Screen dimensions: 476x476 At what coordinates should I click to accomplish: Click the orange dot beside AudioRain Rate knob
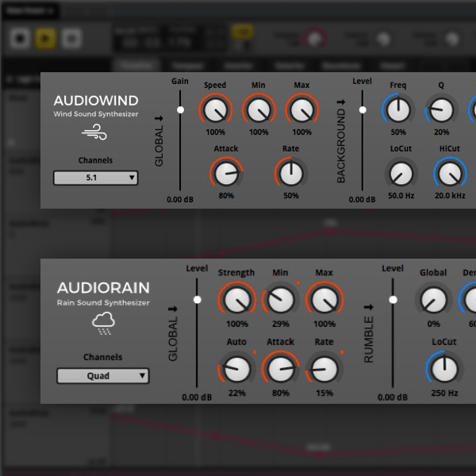[x=342, y=352]
